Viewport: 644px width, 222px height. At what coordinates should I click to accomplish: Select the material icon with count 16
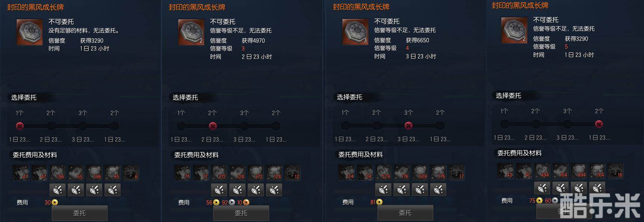click(616, 171)
